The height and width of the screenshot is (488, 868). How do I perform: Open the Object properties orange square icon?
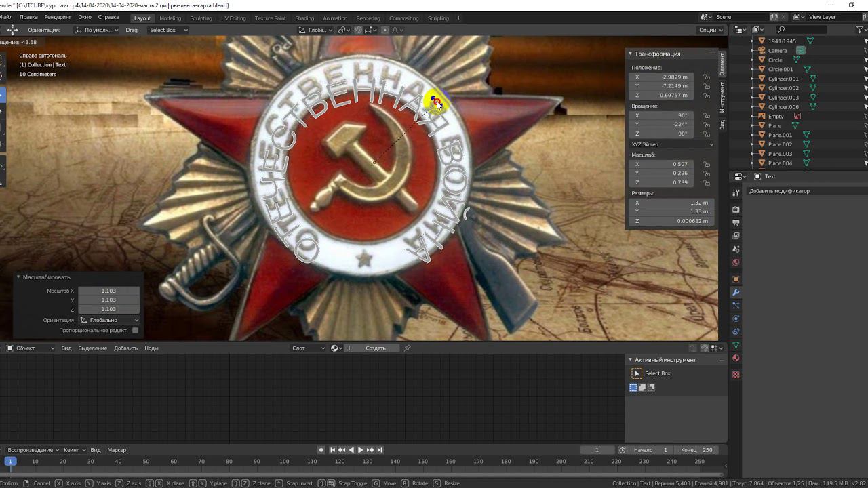(736, 279)
